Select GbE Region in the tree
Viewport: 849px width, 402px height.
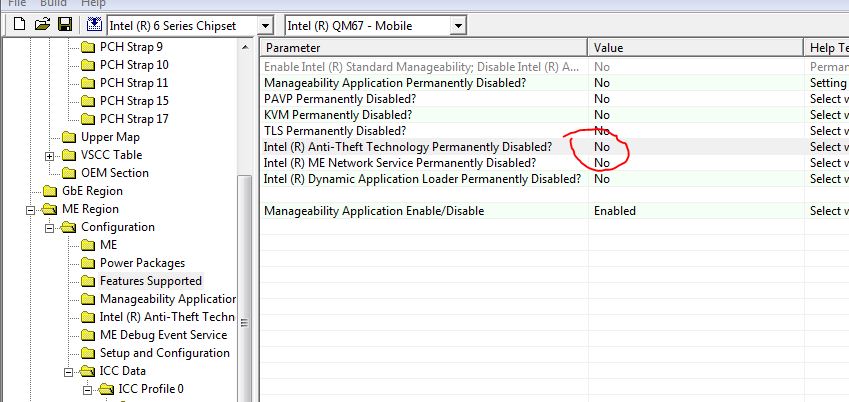[x=93, y=191]
